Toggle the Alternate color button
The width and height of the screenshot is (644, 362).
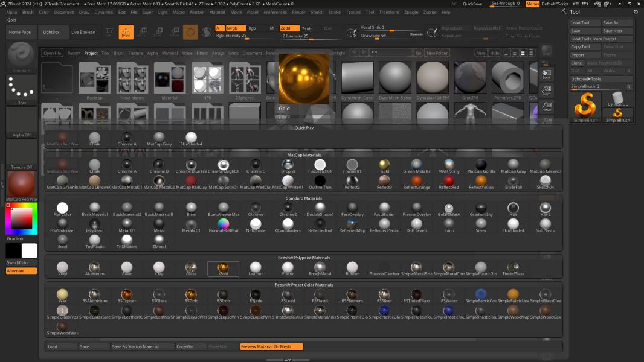(x=21, y=270)
